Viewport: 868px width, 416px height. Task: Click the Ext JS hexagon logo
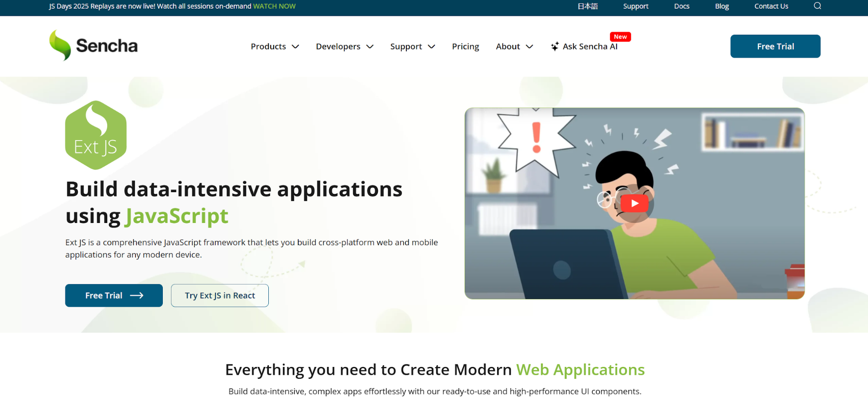(96, 135)
